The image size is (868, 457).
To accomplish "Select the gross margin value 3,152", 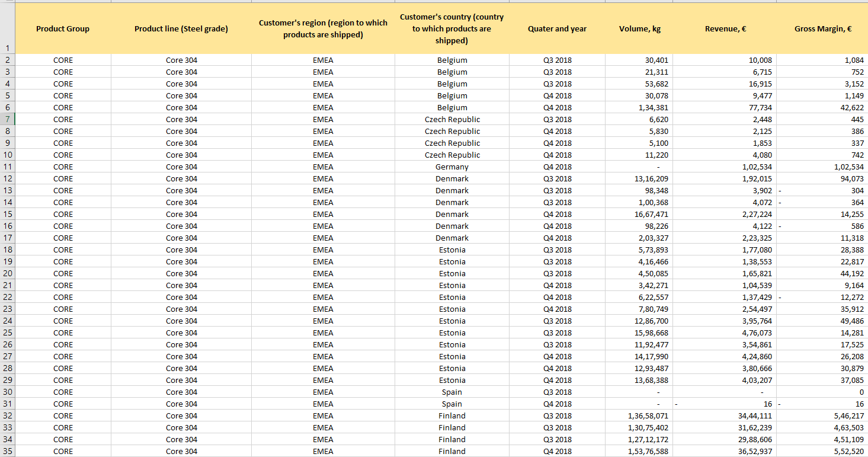I will coord(822,84).
